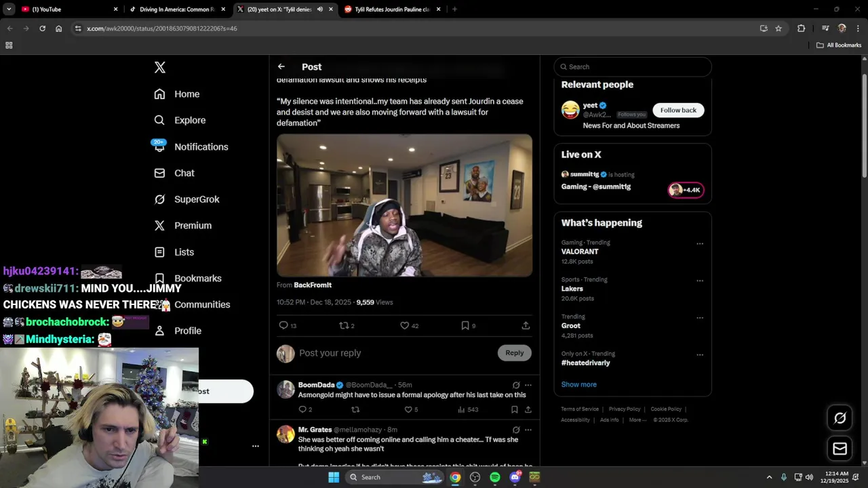The width and height of the screenshot is (868, 488).
Task: Repost BoomDada's reply
Action: tap(355, 409)
